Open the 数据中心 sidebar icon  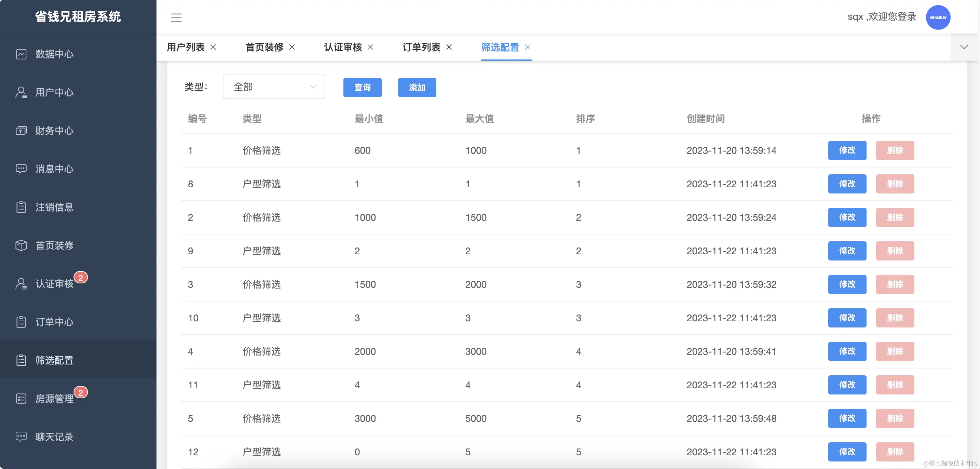click(21, 54)
